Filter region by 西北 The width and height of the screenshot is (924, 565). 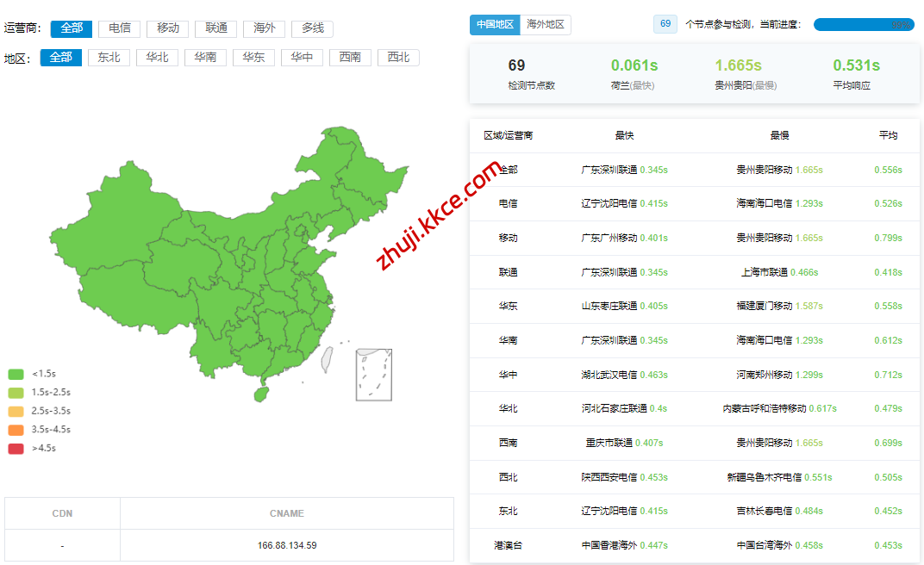[x=398, y=58]
